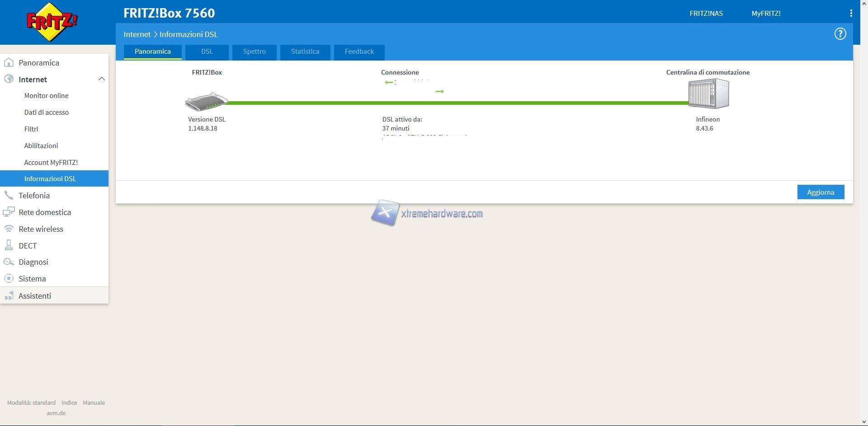Open the three-dot options menu

(851, 14)
